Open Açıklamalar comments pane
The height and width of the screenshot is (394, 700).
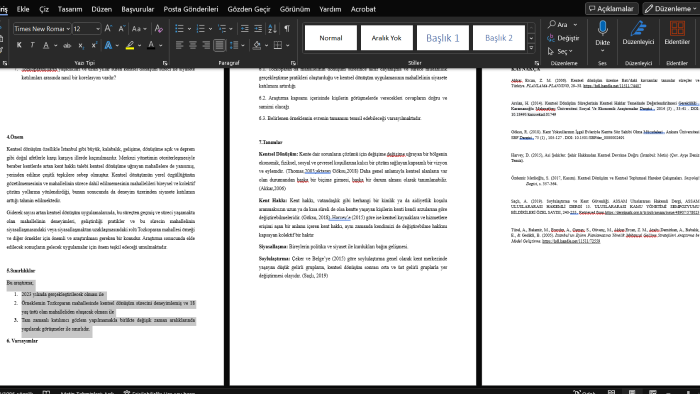click(612, 8)
